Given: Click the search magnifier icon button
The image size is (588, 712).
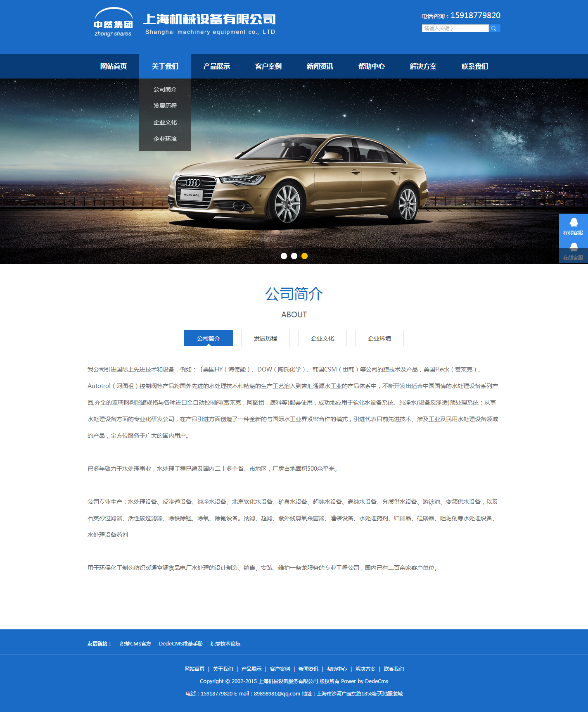Looking at the screenshot, I should 494,29.
